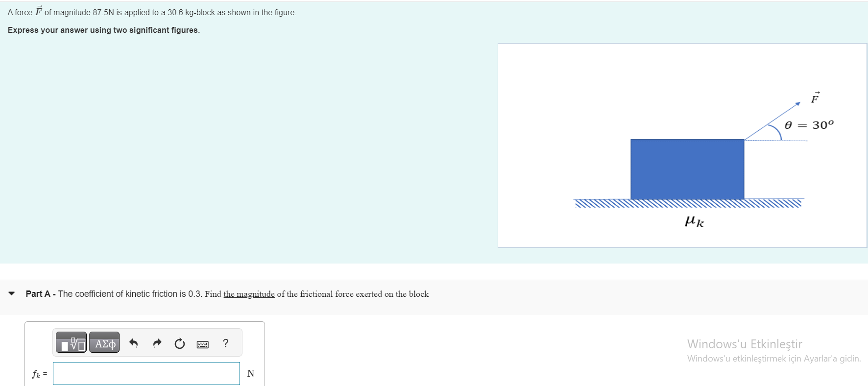Click the μk friction coefficient label
This screenshot has width=868, height=386.
click(695, 221)
